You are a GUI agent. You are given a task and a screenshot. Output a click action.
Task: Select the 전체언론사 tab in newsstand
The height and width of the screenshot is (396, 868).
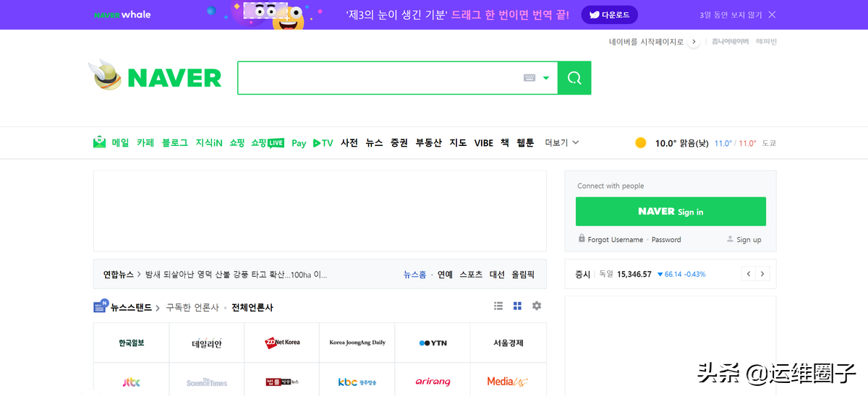pyautogui.click(x=252, y=307)
